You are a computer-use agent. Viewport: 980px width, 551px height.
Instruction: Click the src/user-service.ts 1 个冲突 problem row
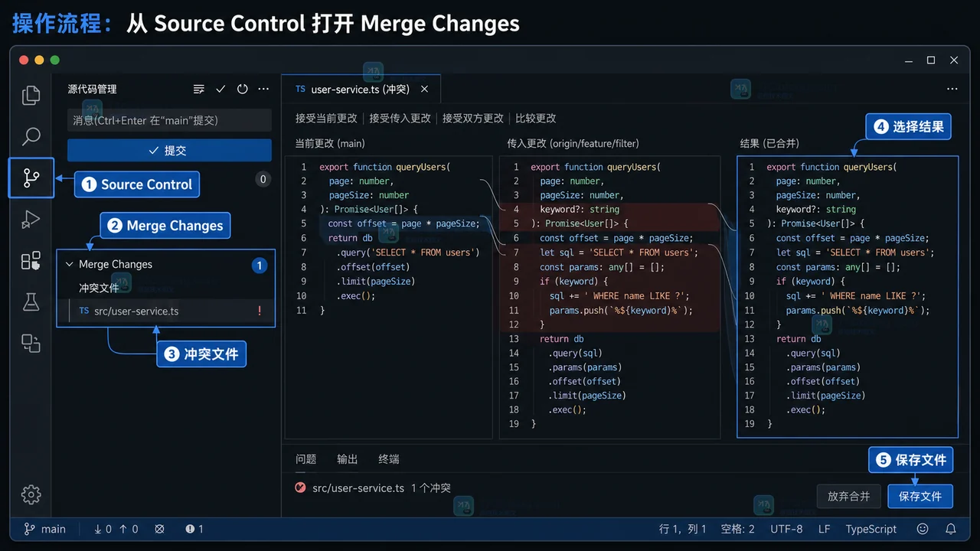click(x=374, y=487)
